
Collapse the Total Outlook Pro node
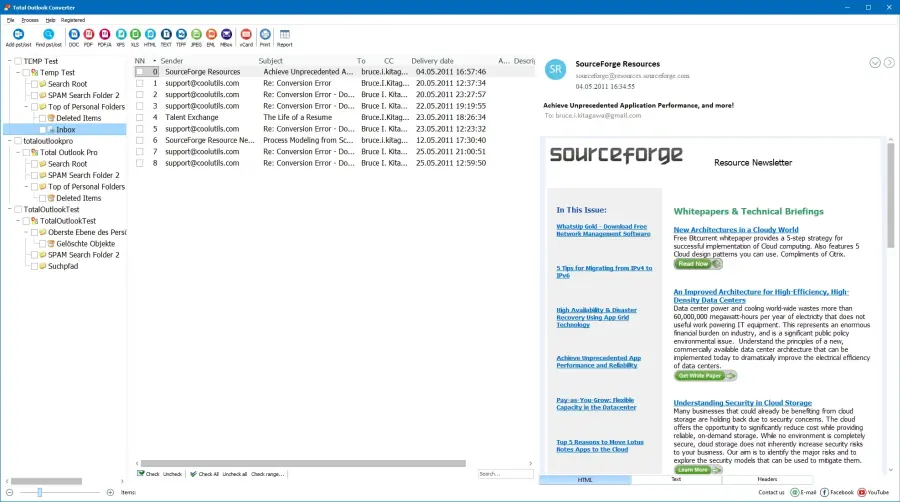18,152
